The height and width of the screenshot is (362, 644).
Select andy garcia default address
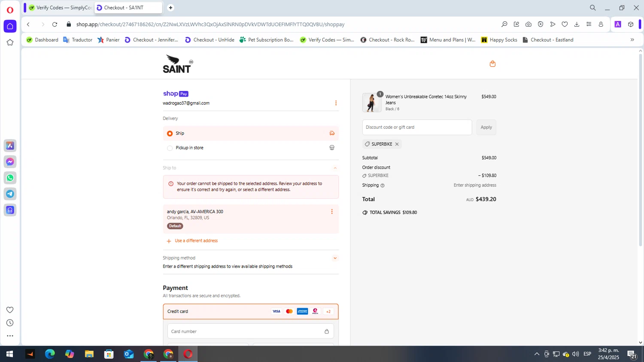click(251, 219)
